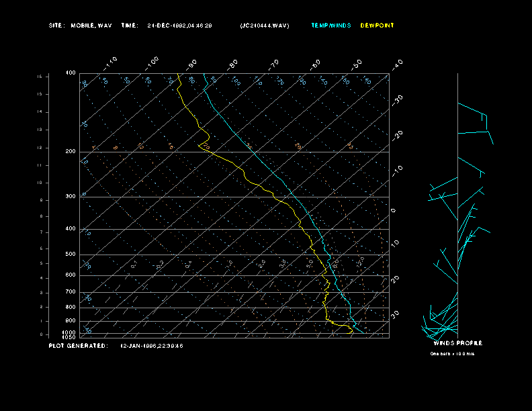
Task: Click the -100 temperature axis label
Action: tap(151, 64)
